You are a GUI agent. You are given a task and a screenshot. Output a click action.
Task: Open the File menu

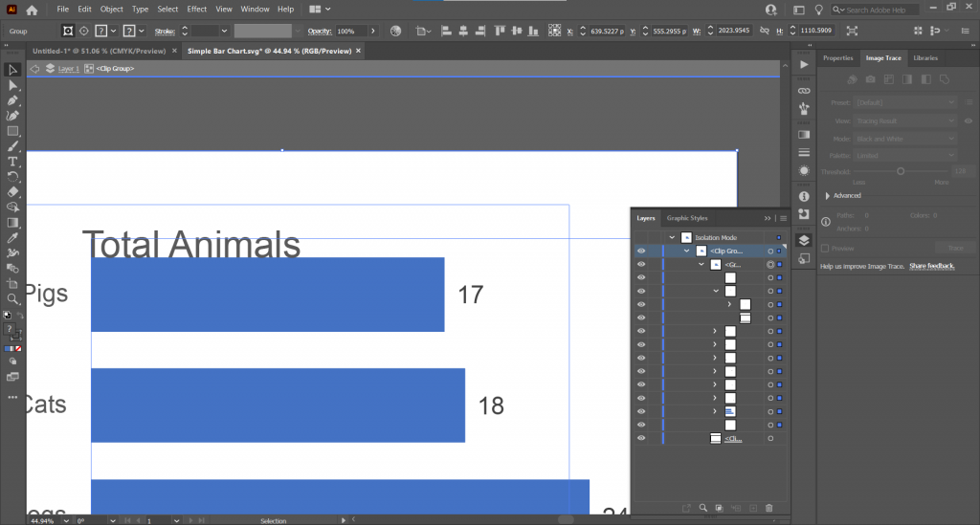pos(62,10)
